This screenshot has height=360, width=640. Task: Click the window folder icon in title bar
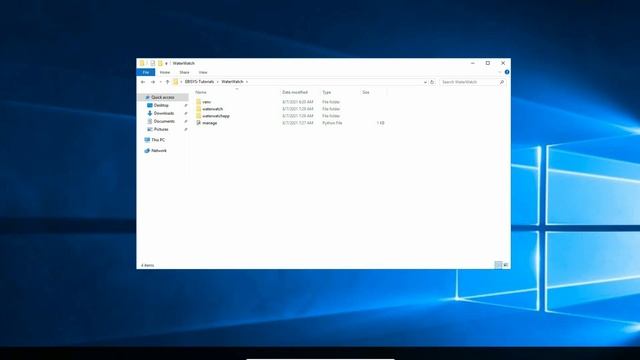142,63
